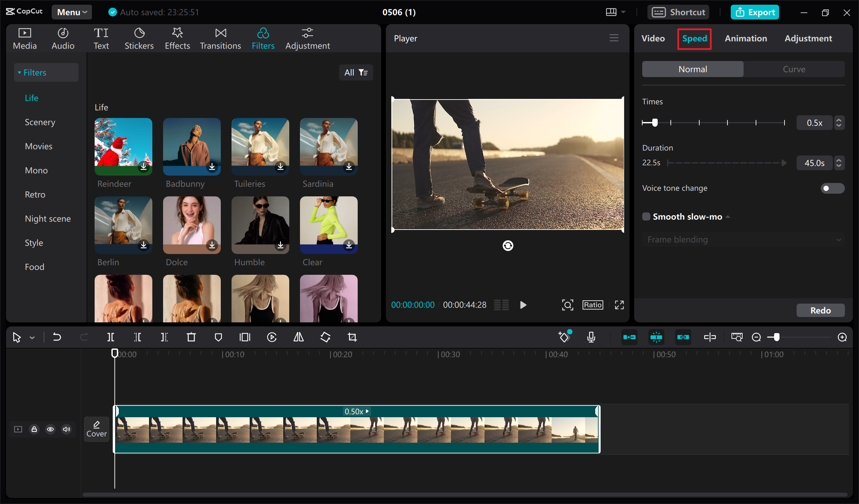Enable Voice tone change switch
859x504 pixels.
point(832,188)
